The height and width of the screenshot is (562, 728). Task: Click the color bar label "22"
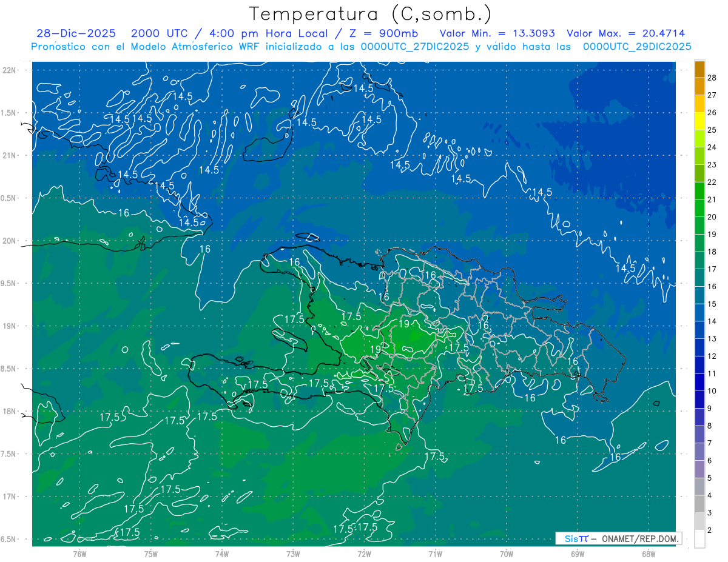712,182
